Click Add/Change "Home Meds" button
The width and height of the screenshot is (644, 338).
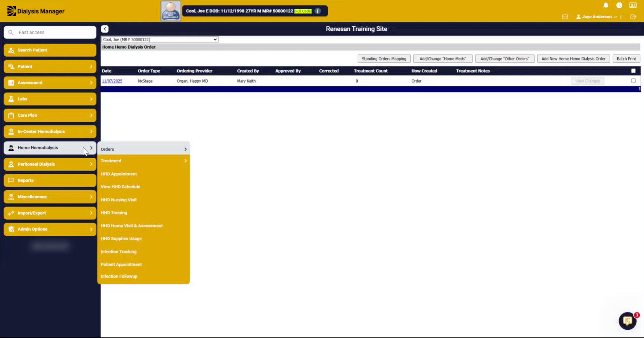(443, 59)
